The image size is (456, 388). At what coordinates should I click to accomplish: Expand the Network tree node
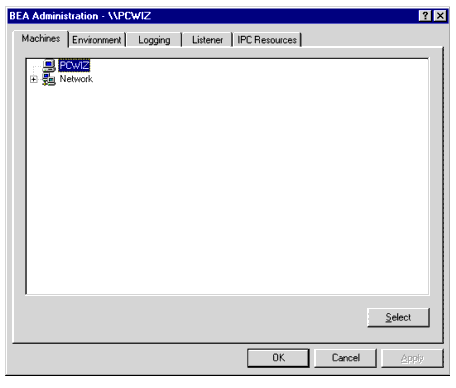(x=33, y=79)
